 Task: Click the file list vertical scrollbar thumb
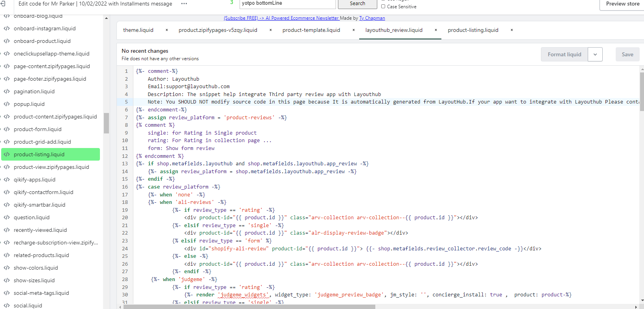(106, 123)
